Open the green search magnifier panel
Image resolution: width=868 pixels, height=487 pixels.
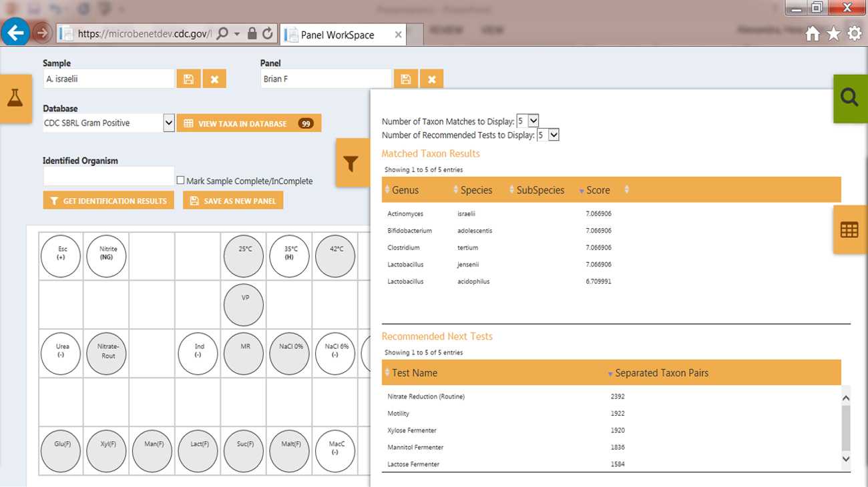pyautogui.click(x=849, y=98)
